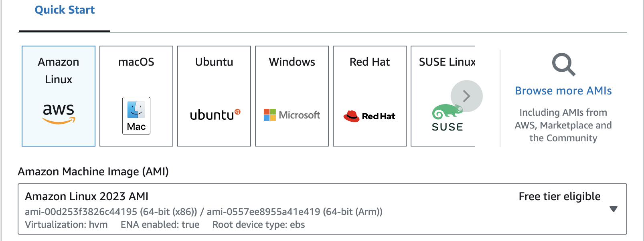This screenshot has height=241, width=644.
Task: Switch to the Quick Start tab
Action: [65, 10]
